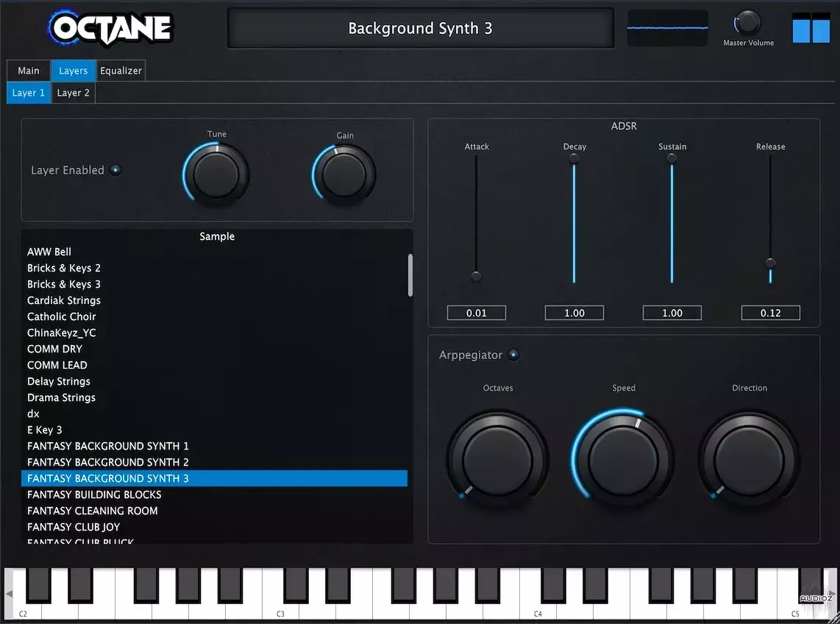Switch to the Equalizer tab
This screenshot has height=624, width=840.
[x=121, y=70]
